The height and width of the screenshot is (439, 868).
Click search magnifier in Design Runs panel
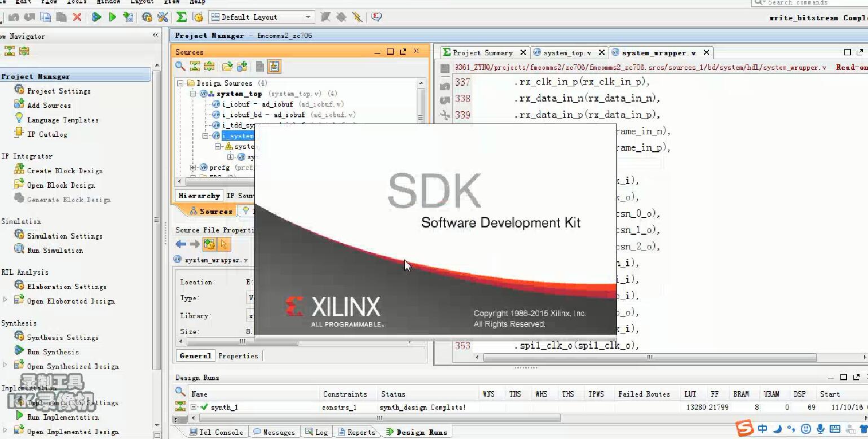point(180,391)
